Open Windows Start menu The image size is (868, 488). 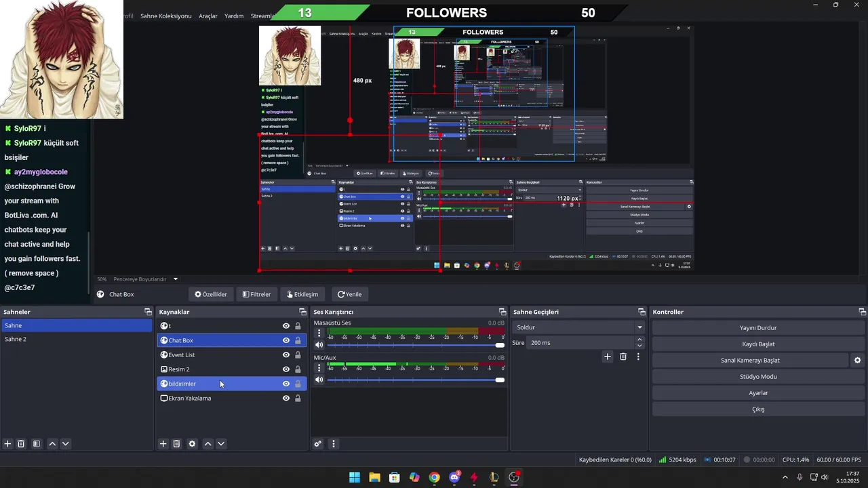355,477
